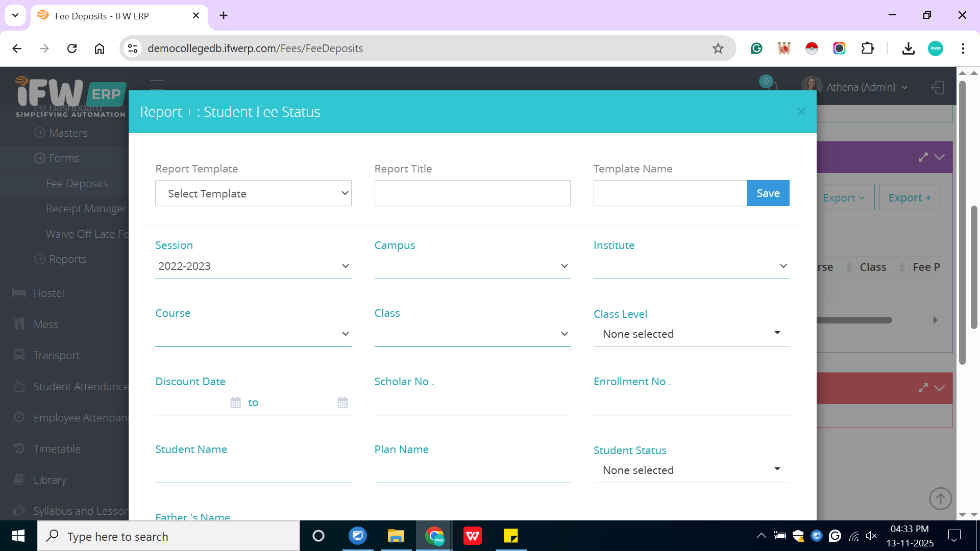Collapse the purple panel chevron
This screenshot has width=980, height=551.
click(x=940, y=157)
